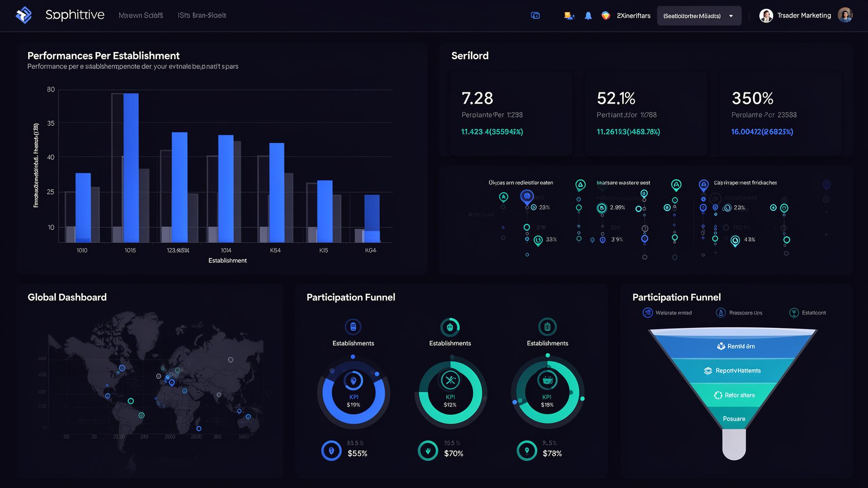This screenshot has height=488, width=868.
Task: Click the blue pin marker under Ulkcas label
Action: (x=527, y=197)
